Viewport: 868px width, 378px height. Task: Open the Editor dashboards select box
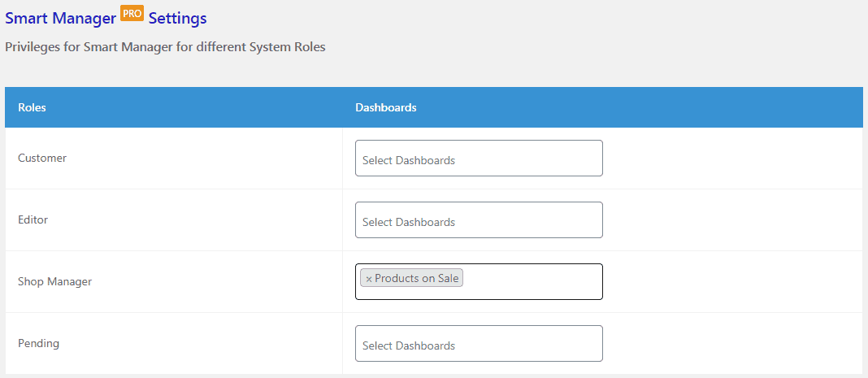point(479,219)
